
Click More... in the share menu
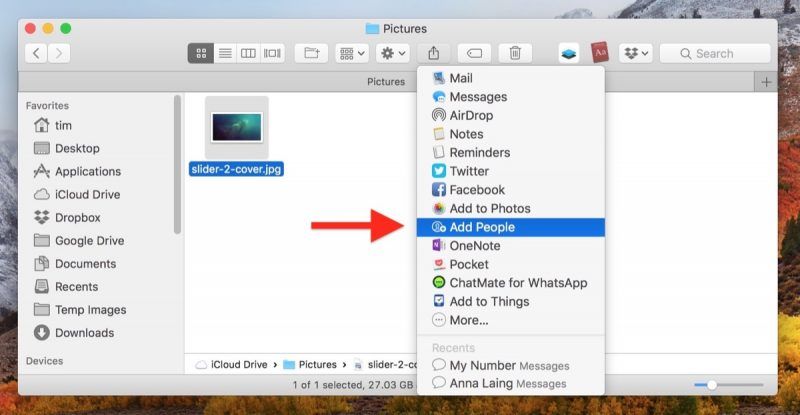pyautogui.click(x=468, y=320)
